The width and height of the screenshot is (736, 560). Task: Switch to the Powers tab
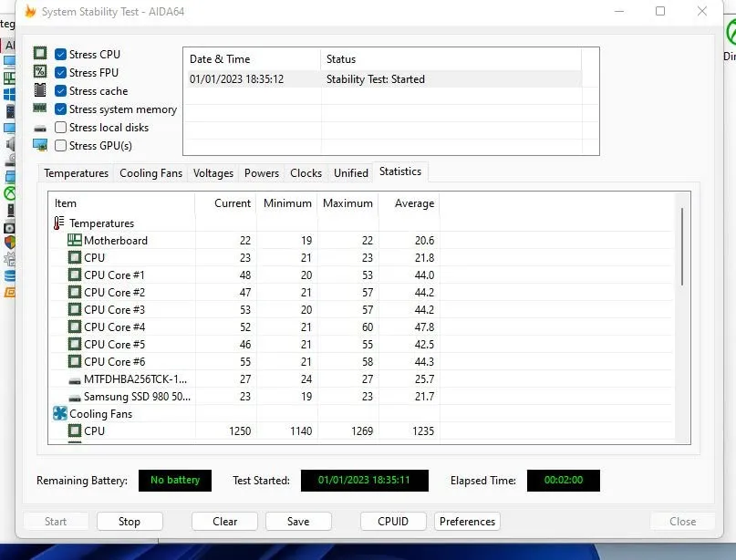pyautogui.click(x=262, y=173)
